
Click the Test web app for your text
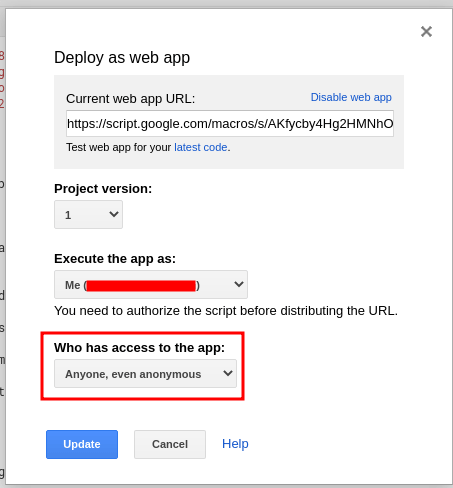coord(119,147)
